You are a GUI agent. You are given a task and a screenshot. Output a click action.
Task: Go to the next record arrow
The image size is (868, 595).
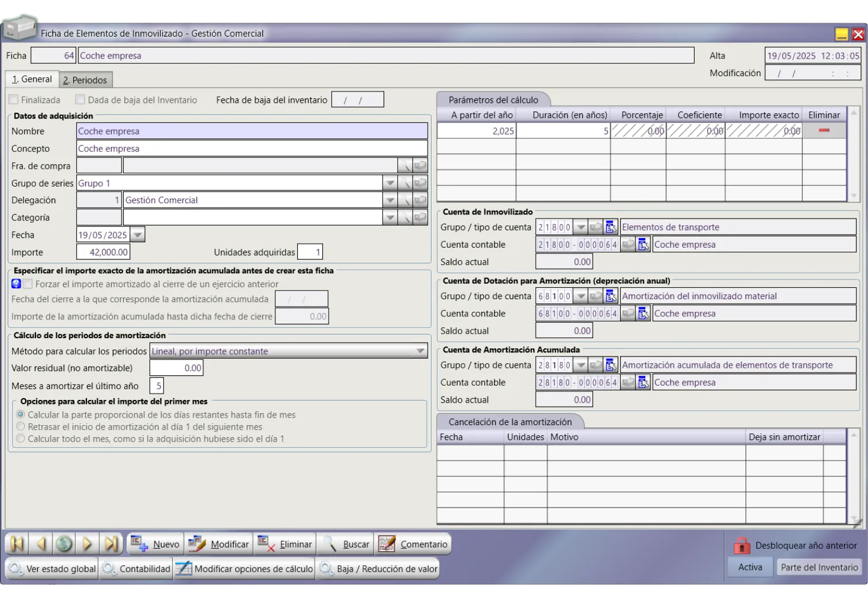88,544
